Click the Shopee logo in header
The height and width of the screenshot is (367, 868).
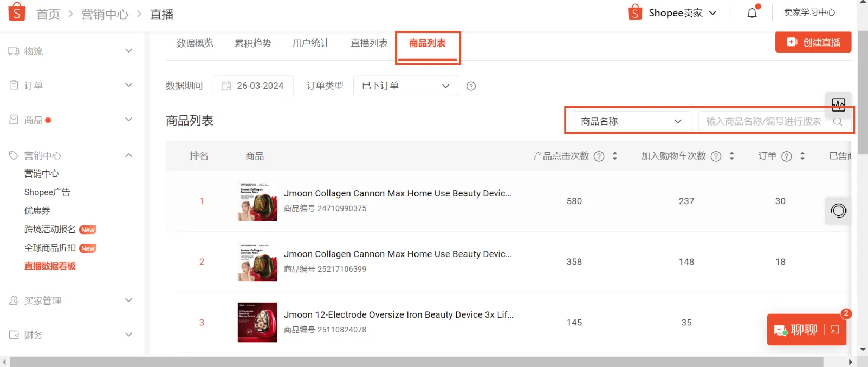coord(17,12)
